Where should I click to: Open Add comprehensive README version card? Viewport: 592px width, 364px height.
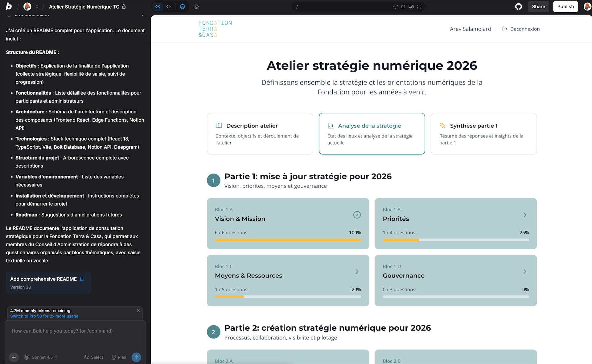(48, 283)
